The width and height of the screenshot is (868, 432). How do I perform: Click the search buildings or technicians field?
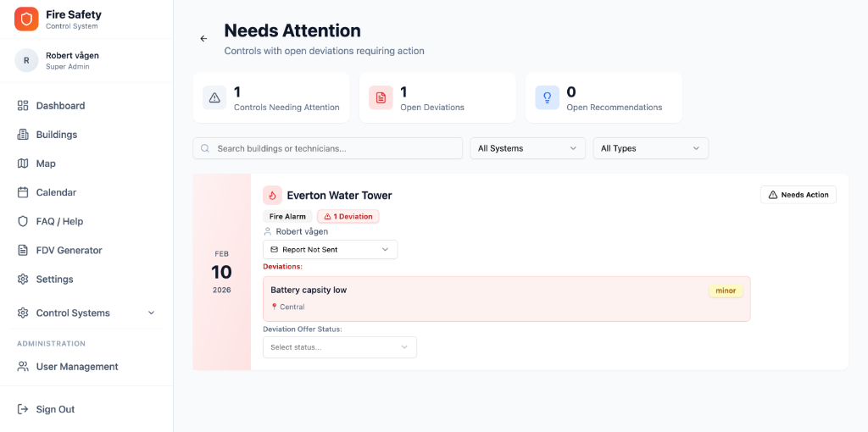328,148
